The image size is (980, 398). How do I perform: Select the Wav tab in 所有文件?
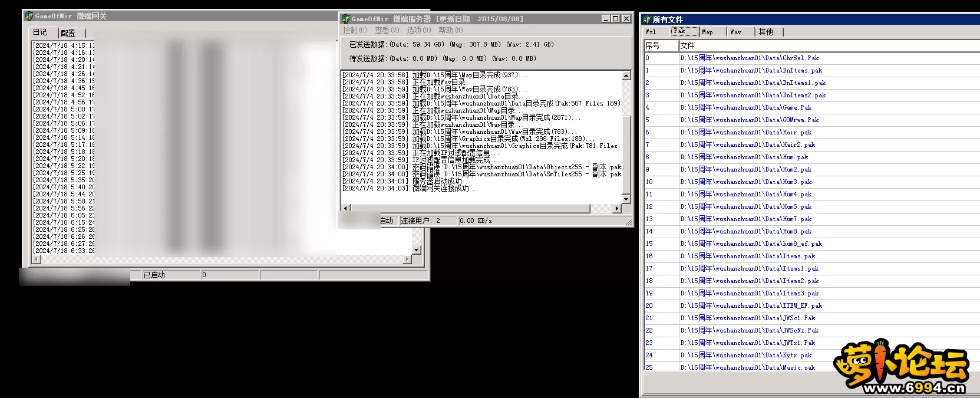[x=741, y=32]
